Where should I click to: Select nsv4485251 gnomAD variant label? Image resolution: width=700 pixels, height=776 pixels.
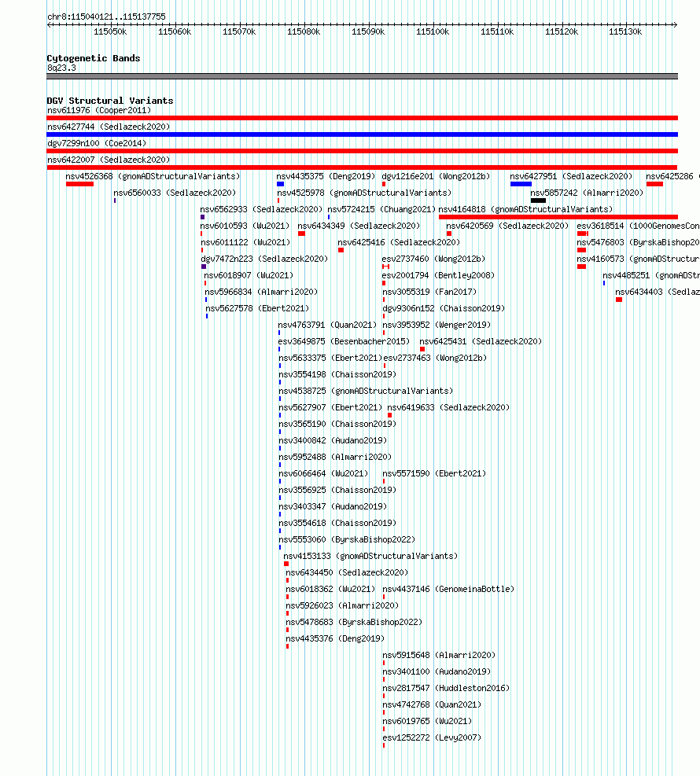(x=651, y=275)
